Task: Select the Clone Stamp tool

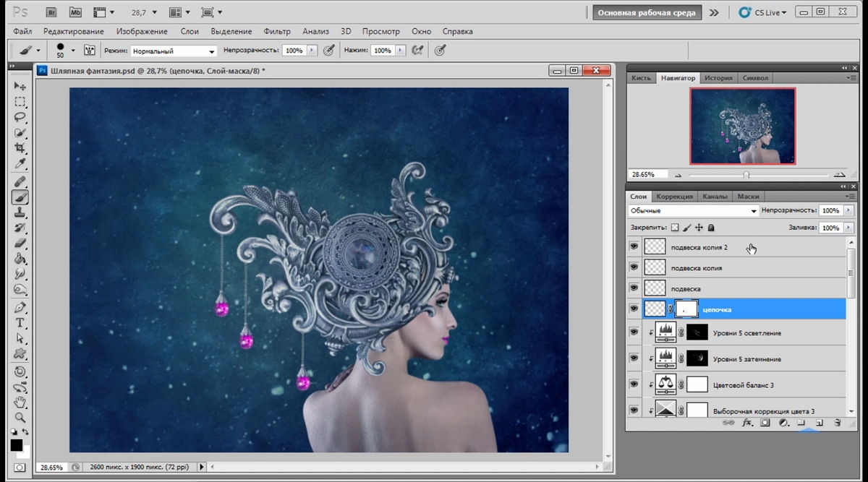Action: [20, 212]
